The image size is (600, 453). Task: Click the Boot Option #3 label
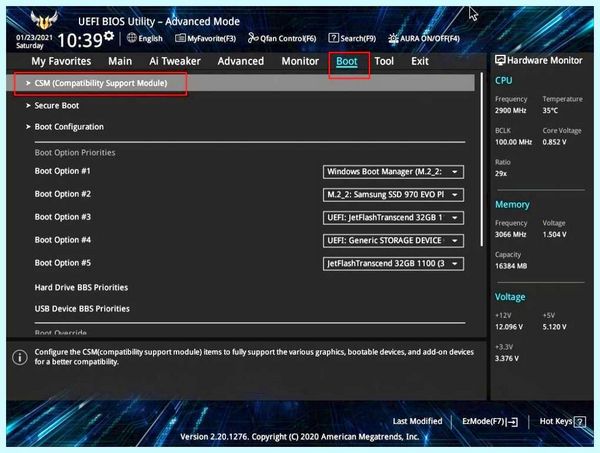(x=63, y=217)
